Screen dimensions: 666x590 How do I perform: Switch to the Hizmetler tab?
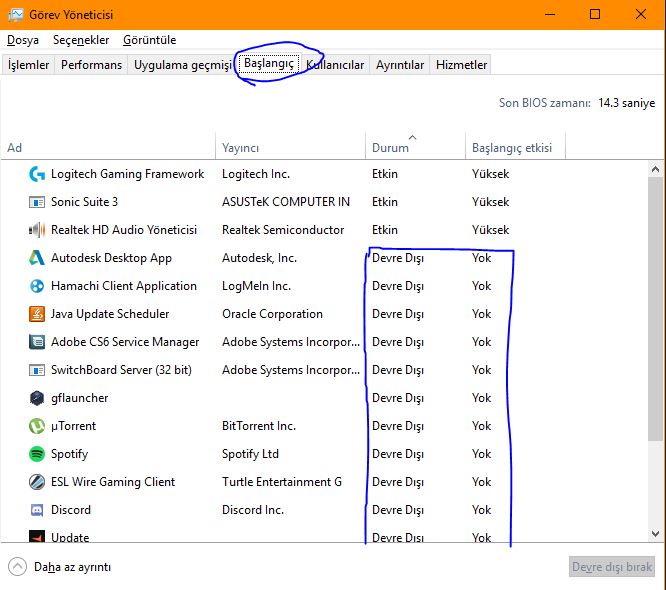tap(461, 65)
